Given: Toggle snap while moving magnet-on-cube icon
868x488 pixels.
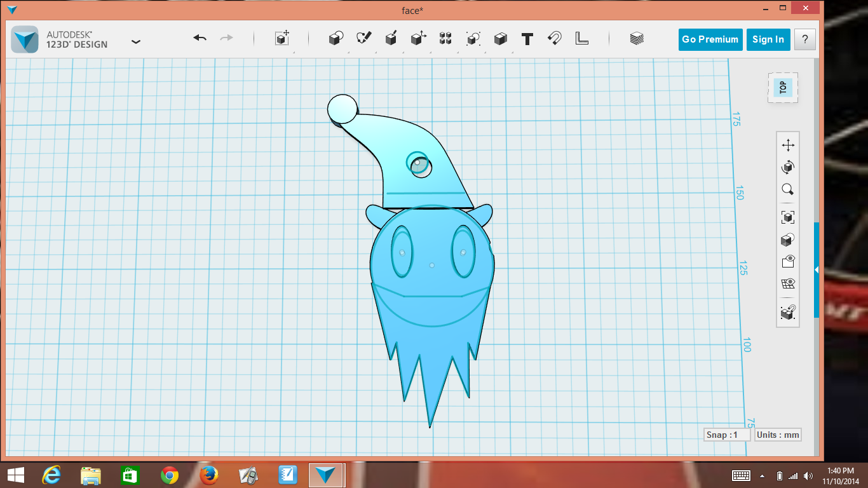Looking at the screenshot, I should click(788, 312).
